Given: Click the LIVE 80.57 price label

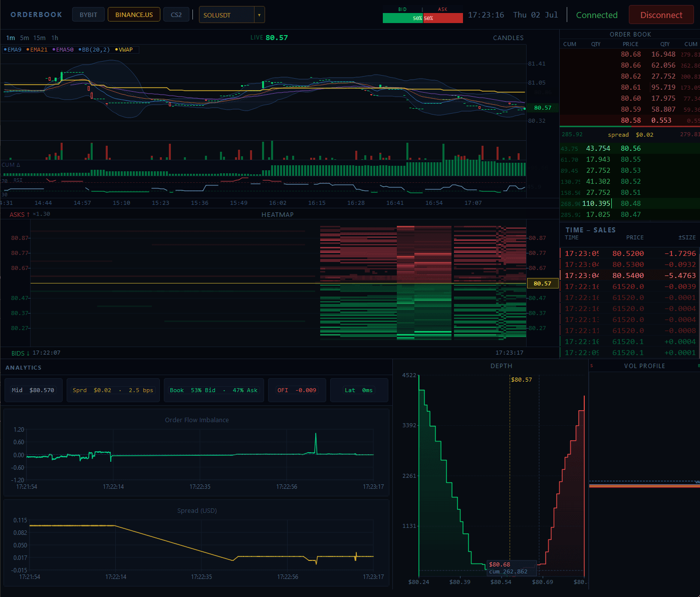Looking at the screenshot, I should (269, 38).
